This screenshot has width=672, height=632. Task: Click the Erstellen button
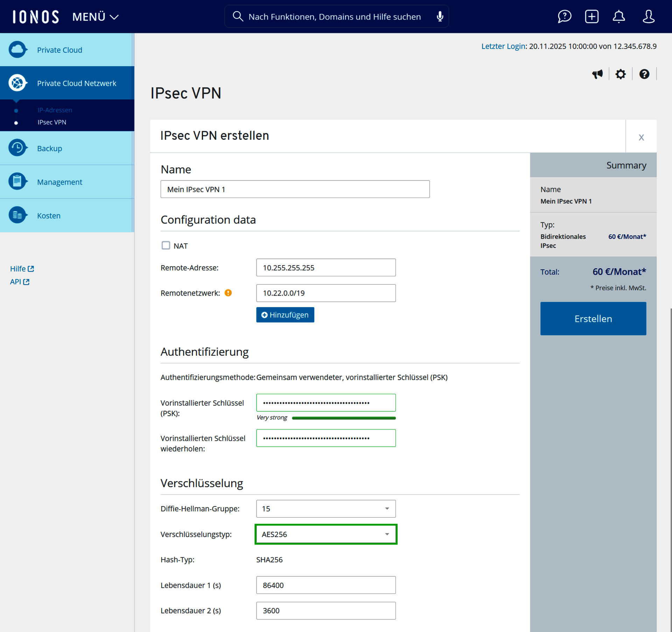point(593,318)
